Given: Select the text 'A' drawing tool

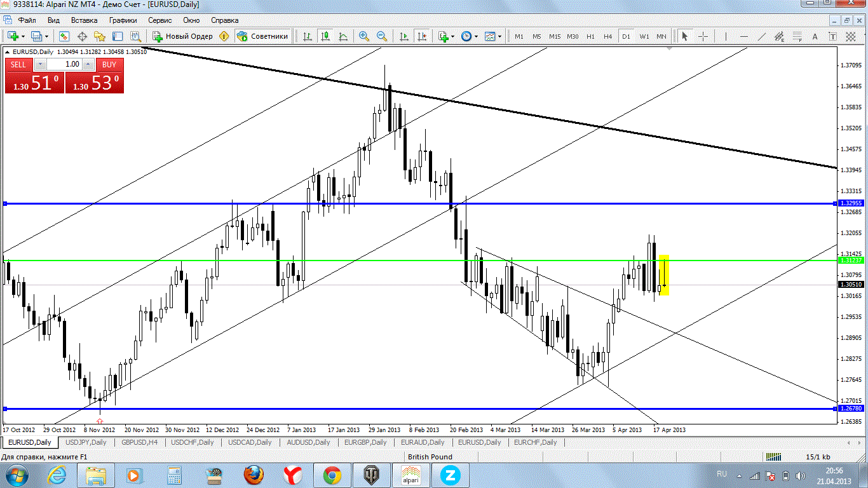Looking at the screenshot, I should point(815,36).
